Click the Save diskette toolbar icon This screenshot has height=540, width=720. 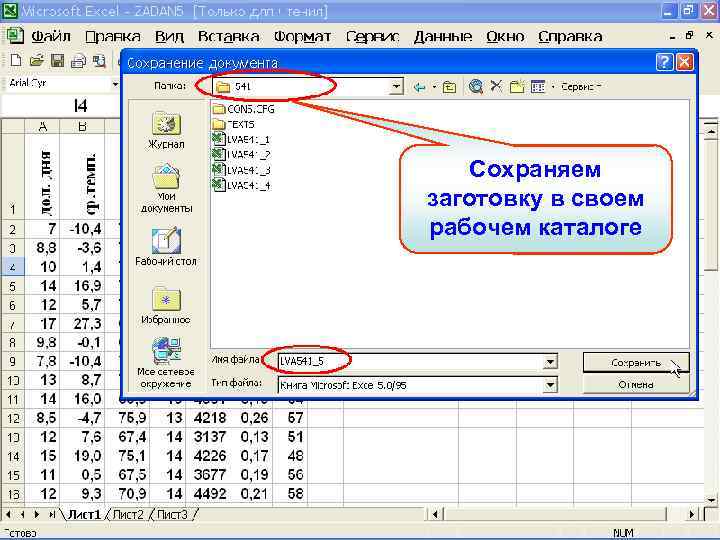coord(57,61)
